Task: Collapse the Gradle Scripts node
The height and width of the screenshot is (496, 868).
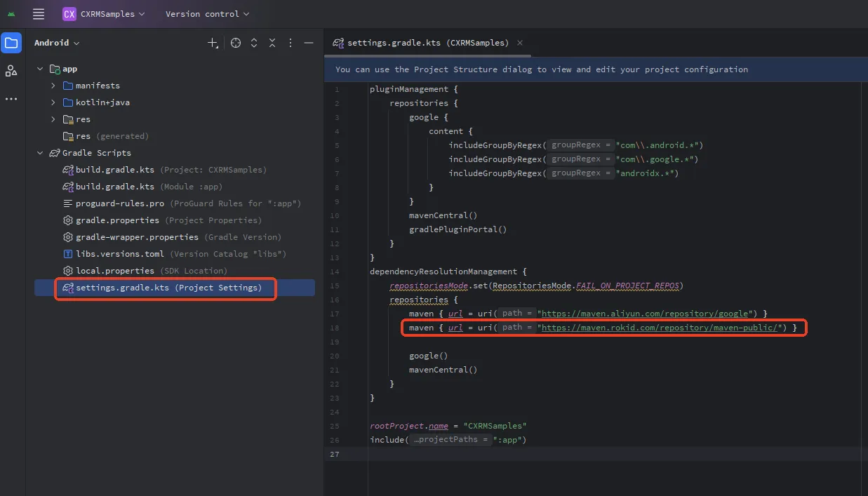Action: pos(41,153)
